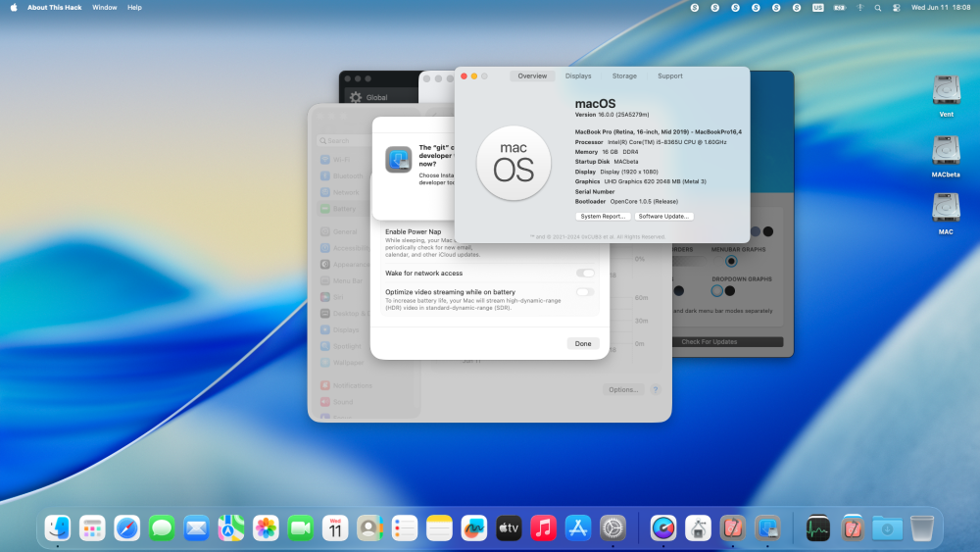The height and width of the screenshot is (552, 980).
Task: Select the light Menubar Graphs color swatch
Action: click(717, 262)
